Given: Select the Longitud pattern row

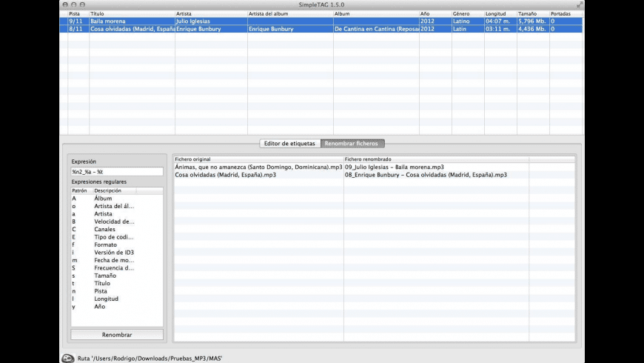Looking at the screenshot, I should click(x=117, y=299).
